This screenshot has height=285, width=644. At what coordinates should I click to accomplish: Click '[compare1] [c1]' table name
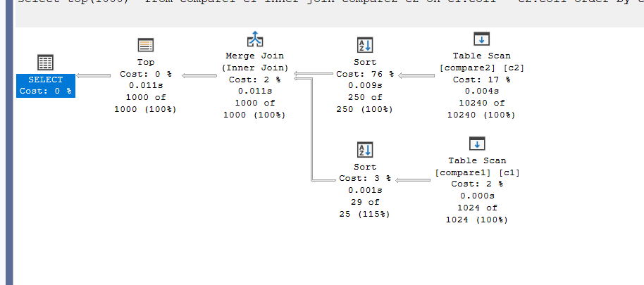click(477, 172)
